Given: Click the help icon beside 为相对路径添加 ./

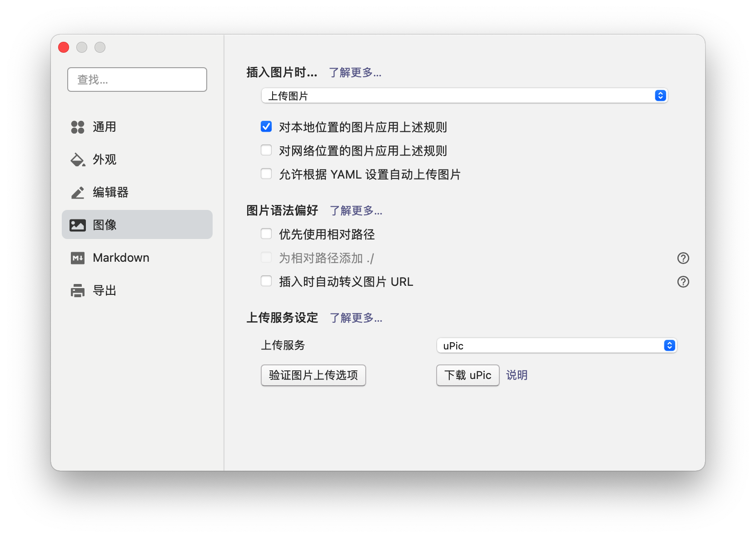Looking at the screenshot, I should pos(683,258).
